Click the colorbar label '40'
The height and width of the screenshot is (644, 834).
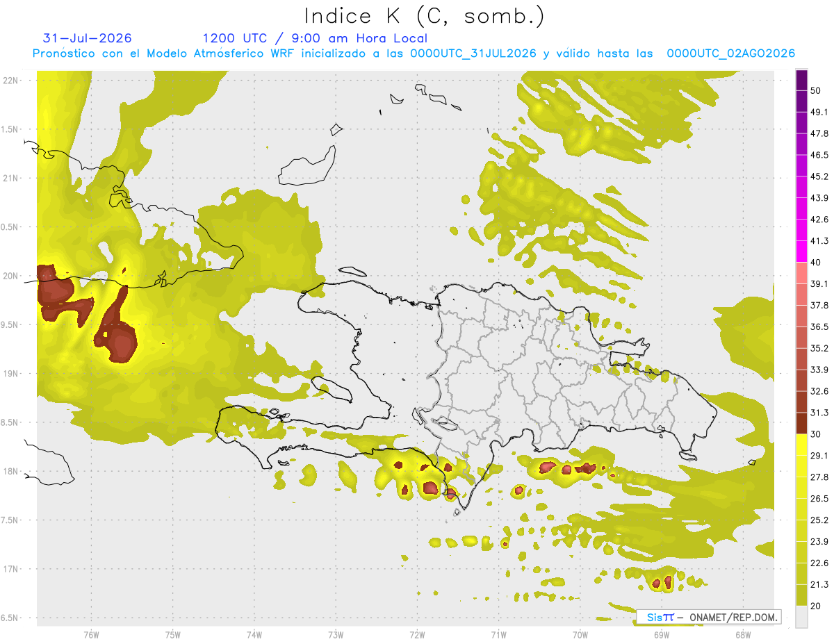click(816, 263)
